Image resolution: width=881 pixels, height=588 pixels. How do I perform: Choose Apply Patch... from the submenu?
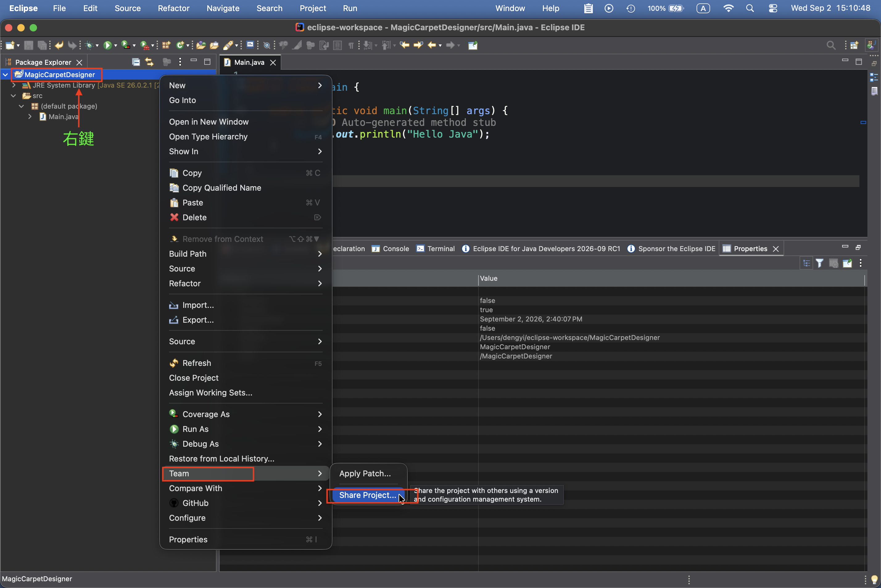[x=365, y=474]
